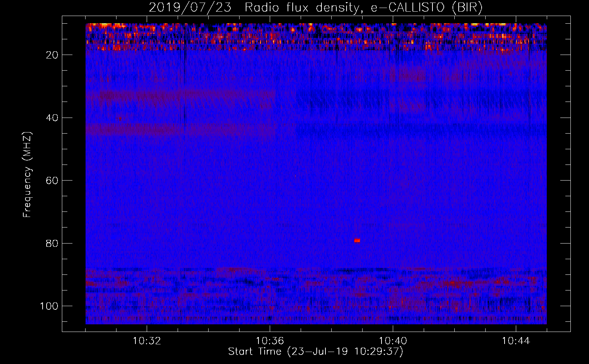
Task: Click the 'Frequency (MHZ)' y-axis label
Action: 27,175
